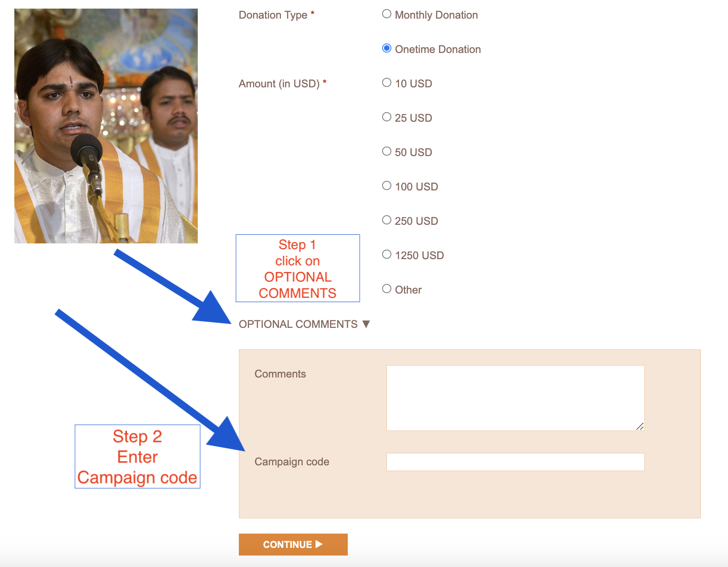728x567 pixels.
Task: Collapse the OPTIONAL COMMENTS section
Action: pos(304,324)
